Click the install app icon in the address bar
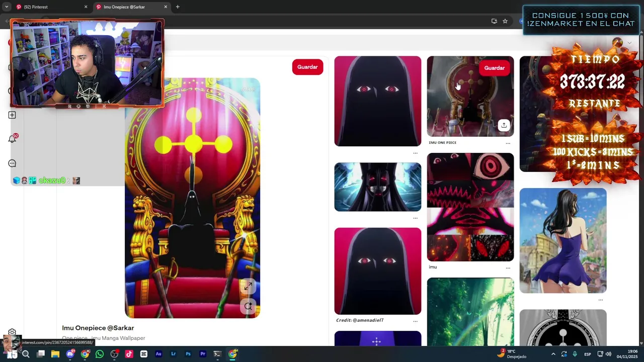644x362 pixels. (494, 21)
